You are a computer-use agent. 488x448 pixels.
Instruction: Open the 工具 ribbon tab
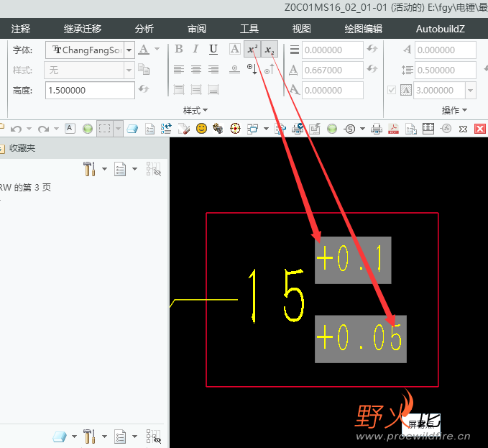pyautogui.click(x=249, y=29)
